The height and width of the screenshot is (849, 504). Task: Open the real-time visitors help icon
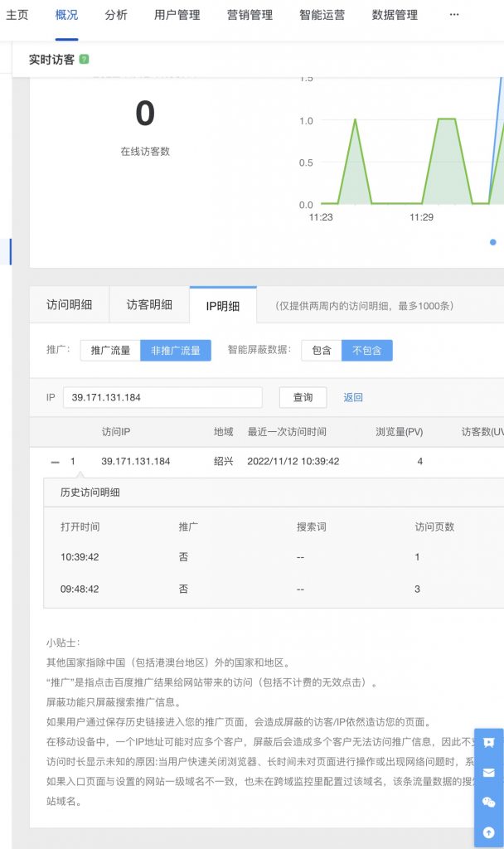point(84,59)
